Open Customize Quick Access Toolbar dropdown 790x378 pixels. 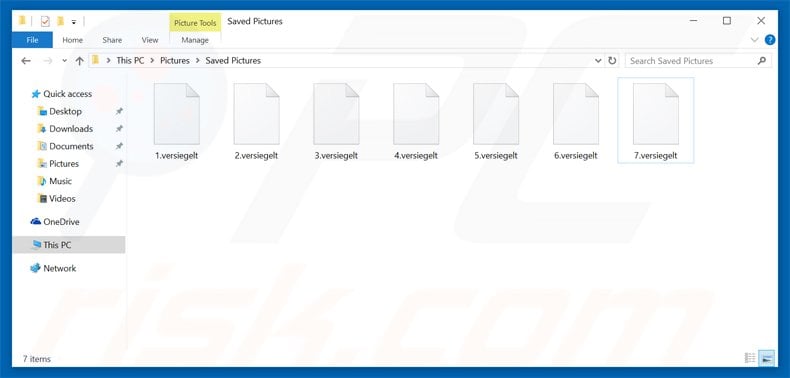[74, 22]
